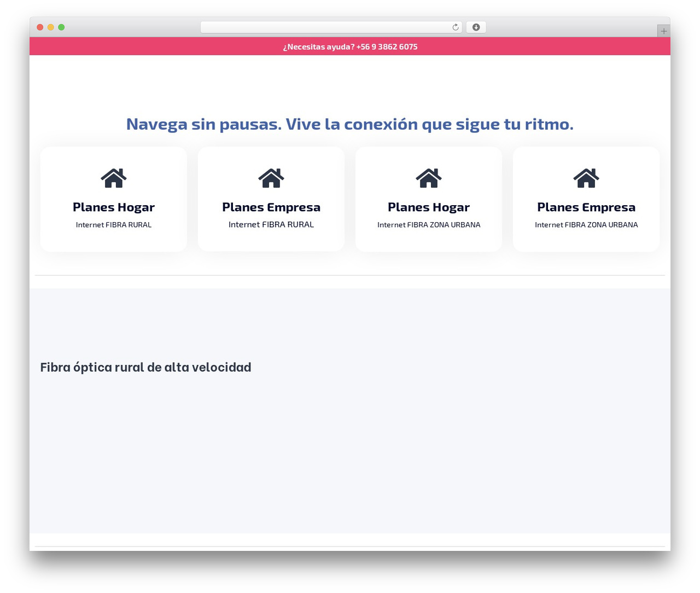Select 'Internet FIBRA RURAL' text under Planes Empresa
Image resolution: width=700 pixels, height=593 pixels.
coord(271,224)
